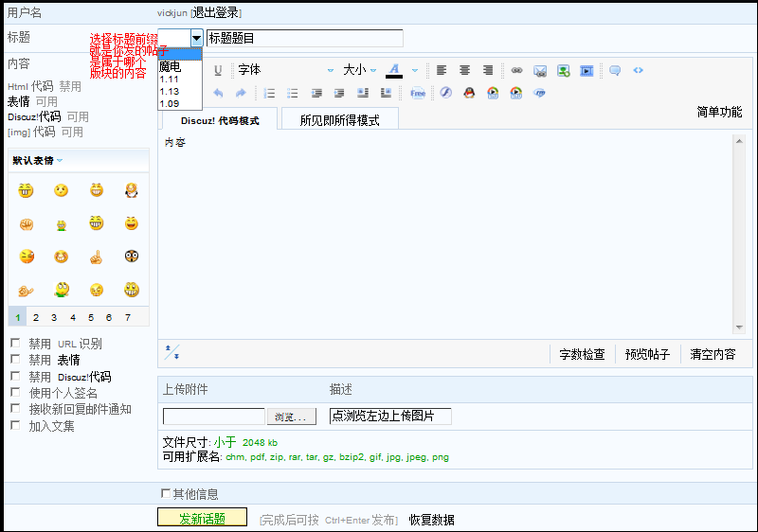
Task: Insert an ordered list via toolbar
Action: tap(270, 93)
